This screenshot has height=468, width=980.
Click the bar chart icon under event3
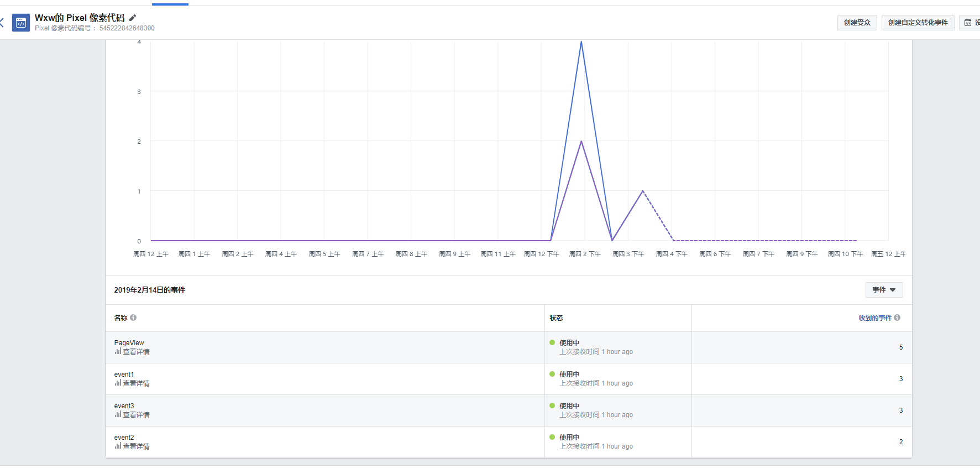coord(118,414)
